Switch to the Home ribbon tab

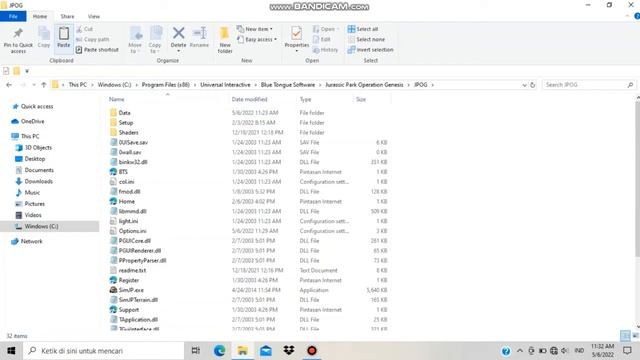tap(40, 16)
